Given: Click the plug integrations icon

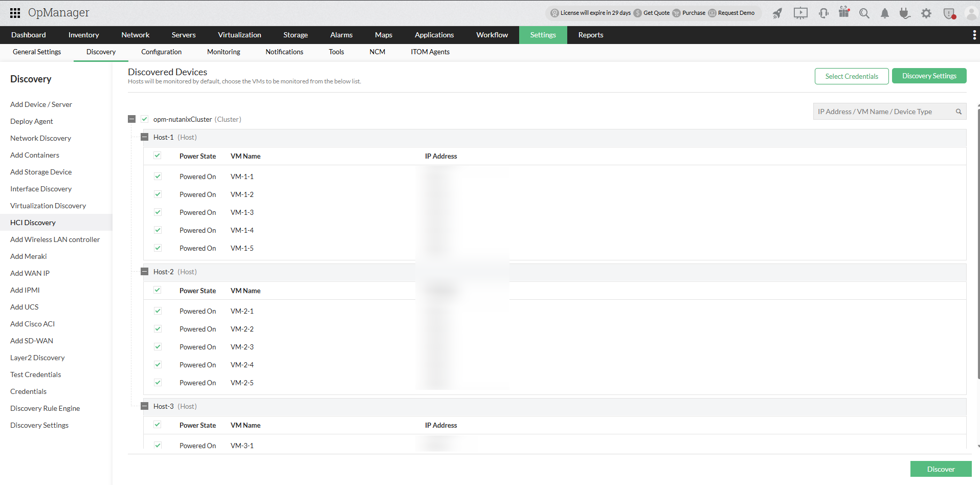Looking at the screenshot, I should pyautogui.click(x=905, y=13).
